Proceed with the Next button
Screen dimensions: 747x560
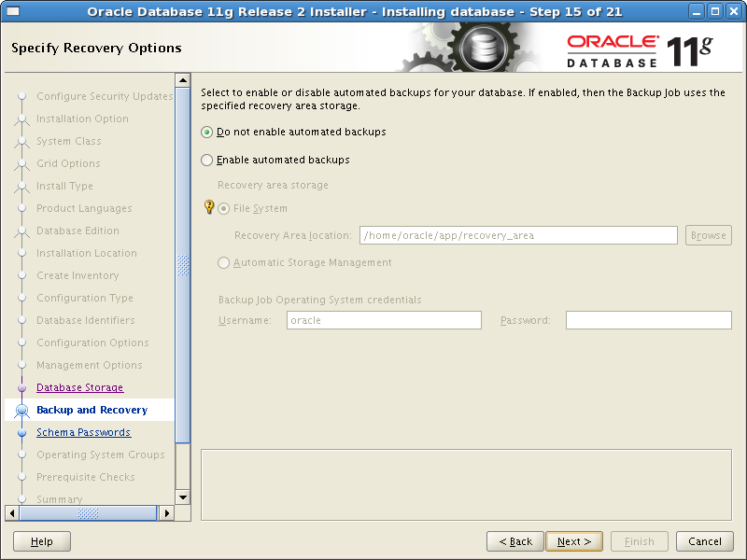tap(574, 541)
